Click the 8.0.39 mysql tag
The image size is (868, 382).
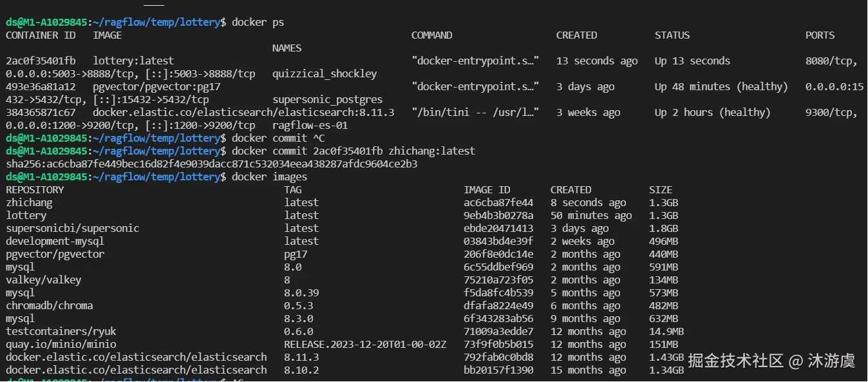tap(301, 292)
